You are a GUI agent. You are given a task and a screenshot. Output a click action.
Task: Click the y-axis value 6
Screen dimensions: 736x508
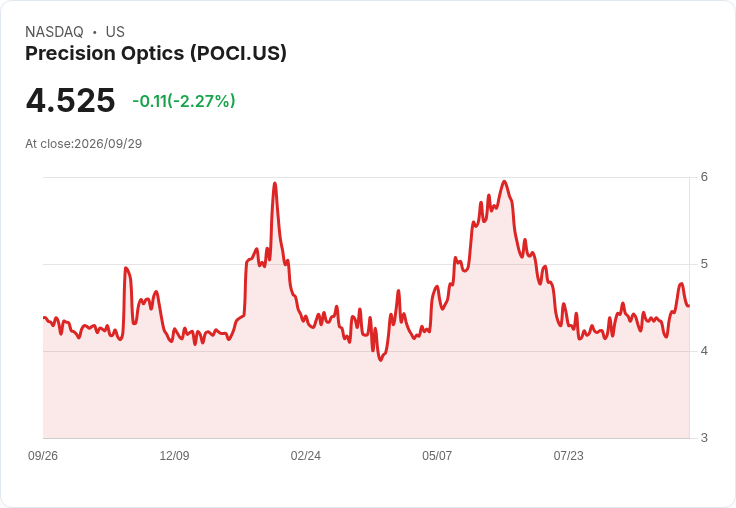(x=704, y=177)
